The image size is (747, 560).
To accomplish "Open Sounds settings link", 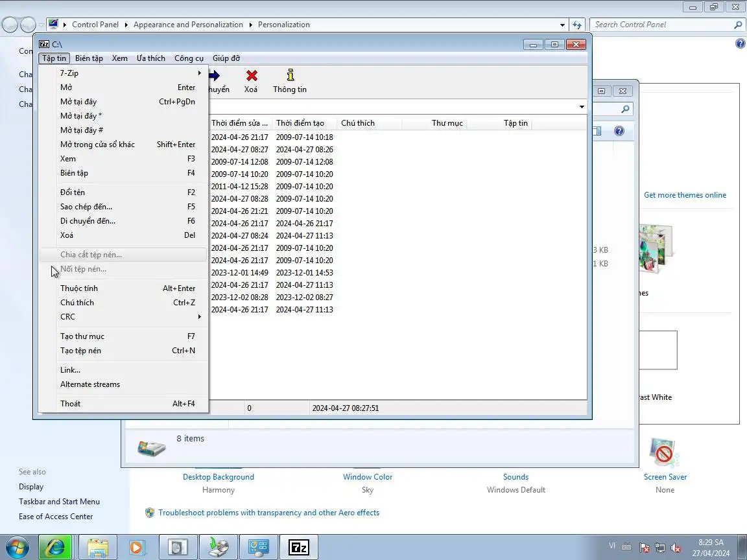I will [x=516, y=476].
